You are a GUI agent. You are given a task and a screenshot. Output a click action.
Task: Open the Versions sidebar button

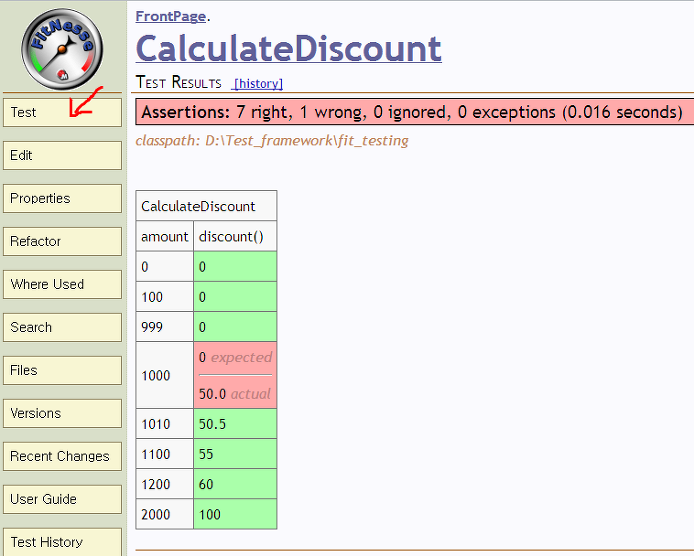[62, 413]
